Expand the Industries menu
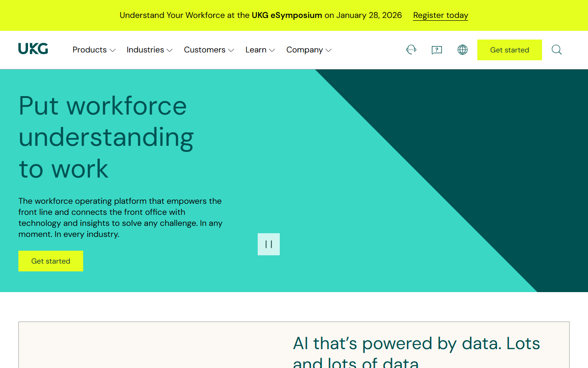 pyautogui.click(x=150, y=50)
